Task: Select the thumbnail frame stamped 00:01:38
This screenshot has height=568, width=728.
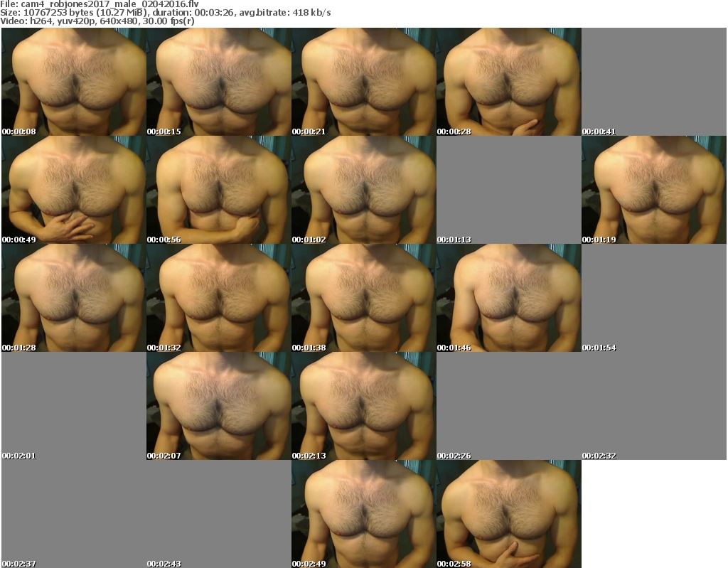Action: point(364,298)
